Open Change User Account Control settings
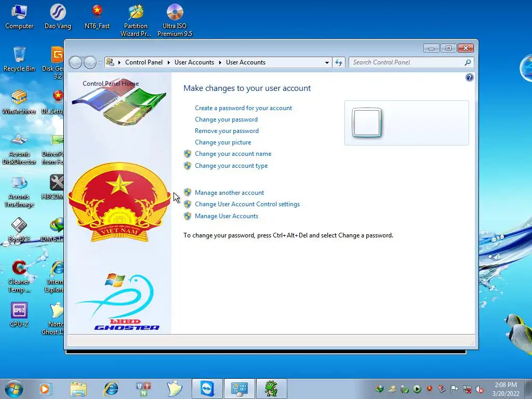 [x=247, y=204]
